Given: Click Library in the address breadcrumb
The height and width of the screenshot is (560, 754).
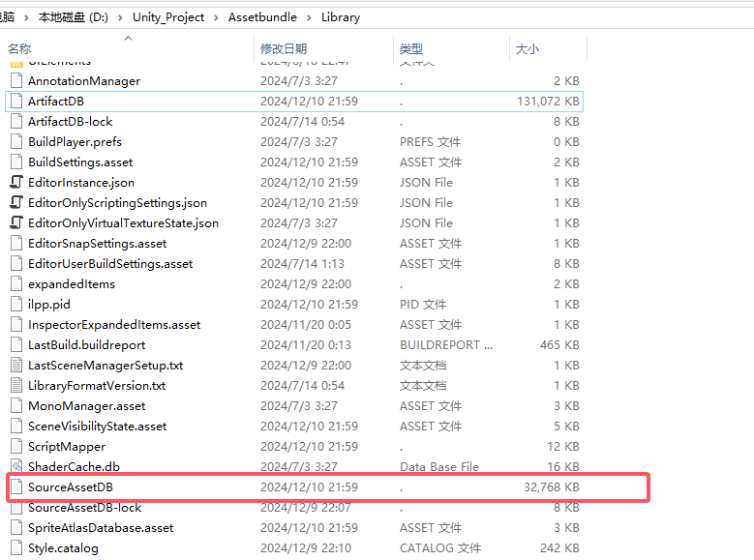Looking at the screenshot, I should [x=341, y=17].
